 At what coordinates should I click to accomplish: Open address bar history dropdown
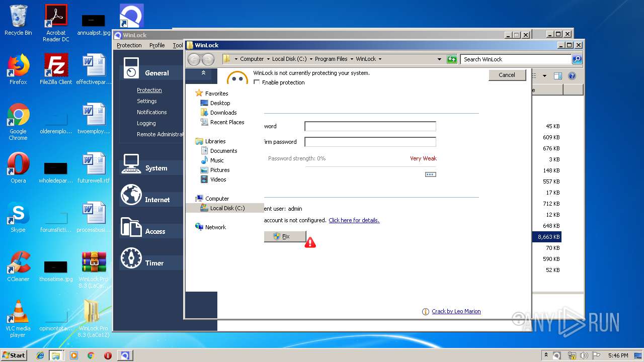(x=439, y=59)
